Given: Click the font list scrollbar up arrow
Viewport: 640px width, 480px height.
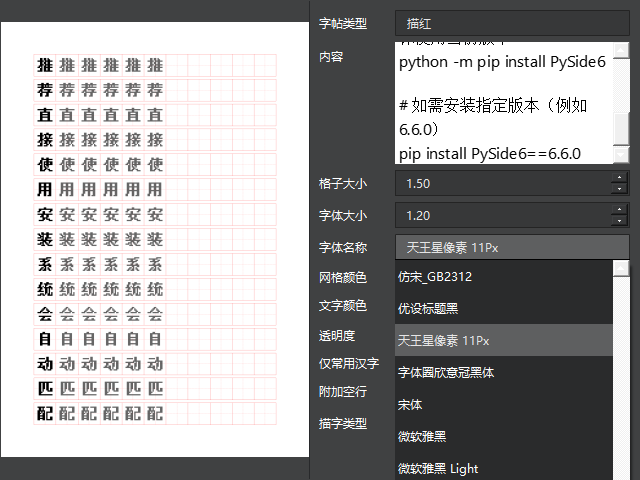Looking at the screenshot, I should (621, 268).
